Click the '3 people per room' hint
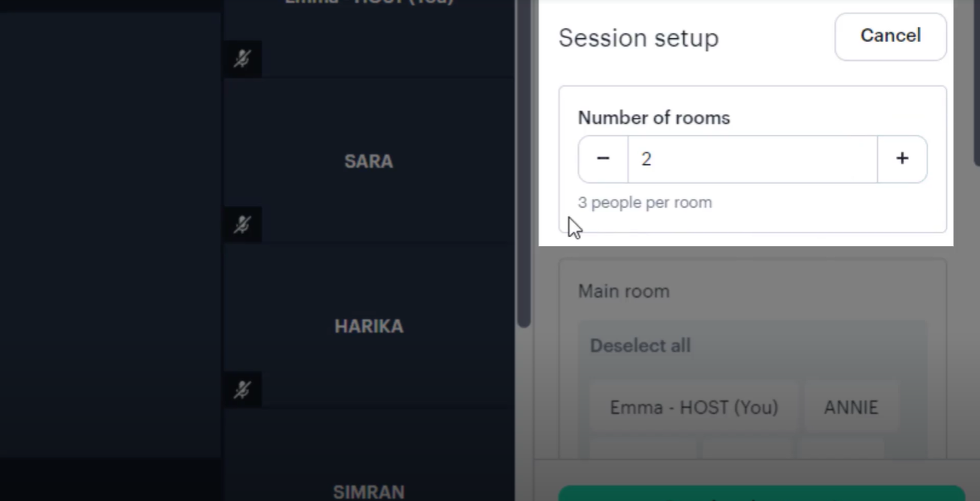Screen dimensions: 980x501 click(x=645, y=202)
